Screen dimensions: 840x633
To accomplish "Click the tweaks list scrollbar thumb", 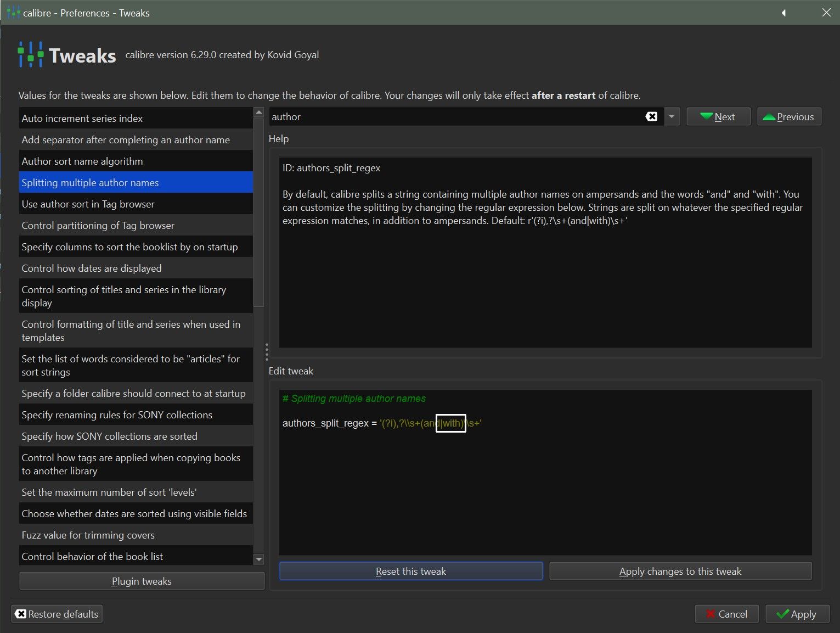I will pos(259,211).
